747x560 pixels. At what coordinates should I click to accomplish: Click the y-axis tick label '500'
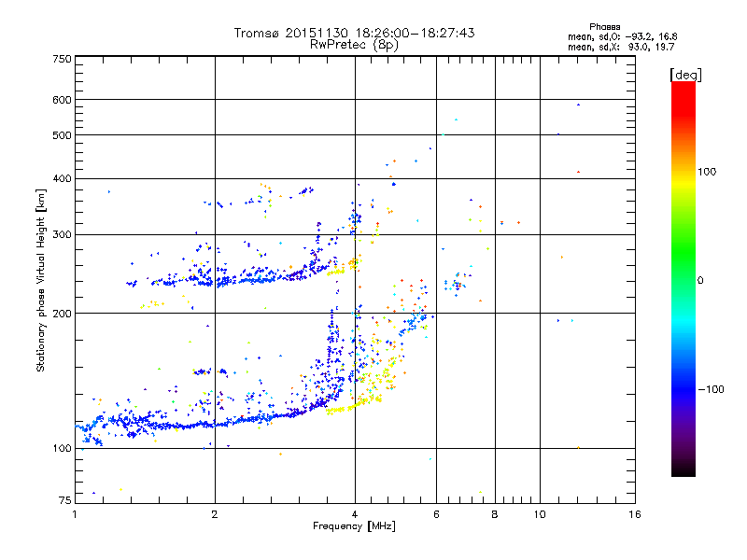click(62, 135)
